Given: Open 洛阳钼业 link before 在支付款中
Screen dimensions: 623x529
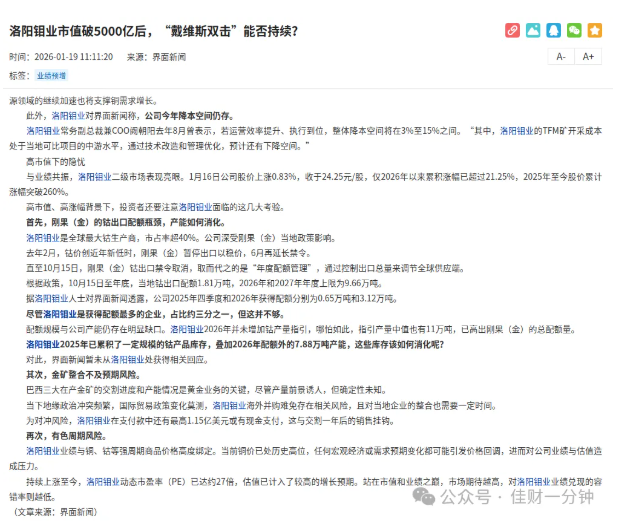Looking at the screenshot, I should [x=94, y=421].
